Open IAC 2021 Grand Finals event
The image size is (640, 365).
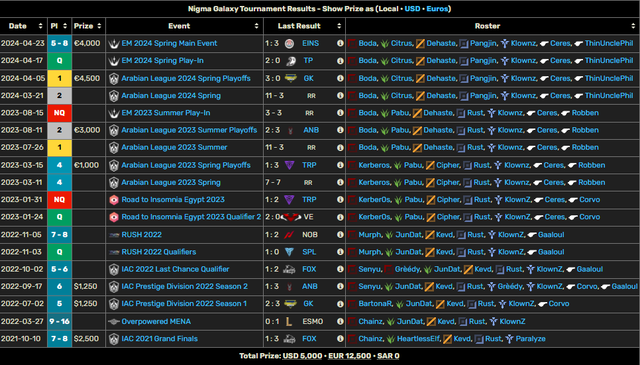[160, 338]
